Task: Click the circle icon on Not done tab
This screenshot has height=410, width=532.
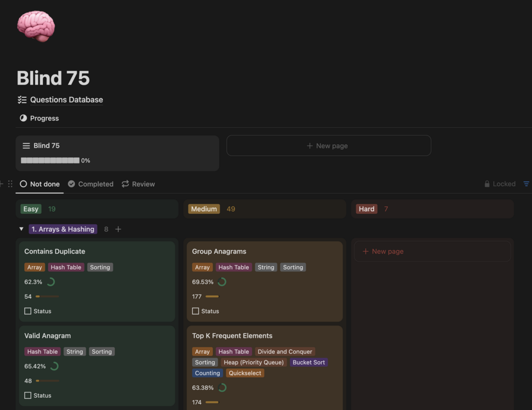Action: (23, 184)
